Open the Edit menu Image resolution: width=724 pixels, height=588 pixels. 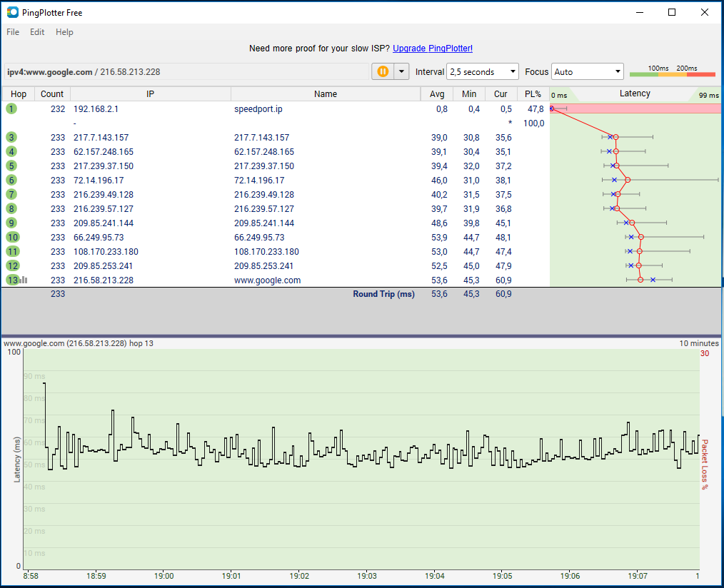(x=37, y=32)
